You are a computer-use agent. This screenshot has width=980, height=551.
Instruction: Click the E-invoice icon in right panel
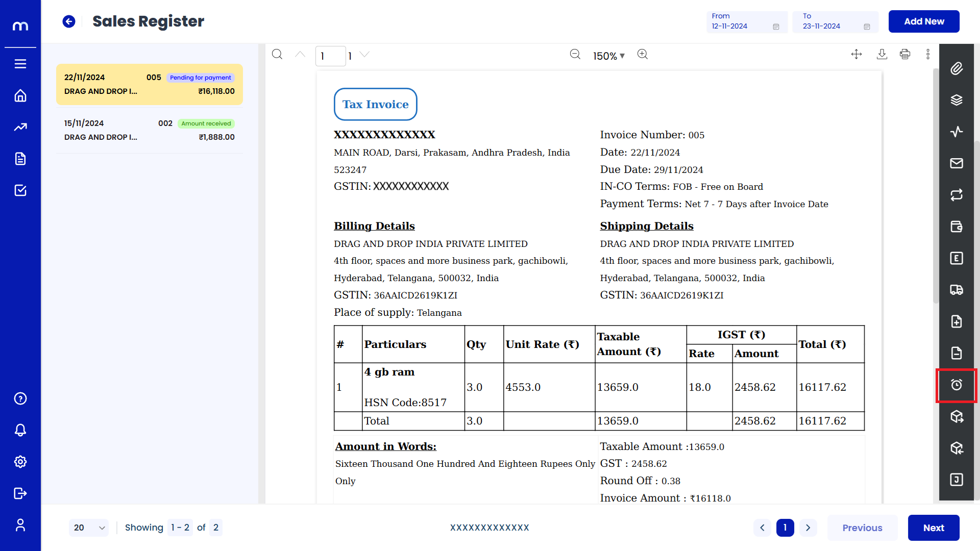click(x=957, y=258)
